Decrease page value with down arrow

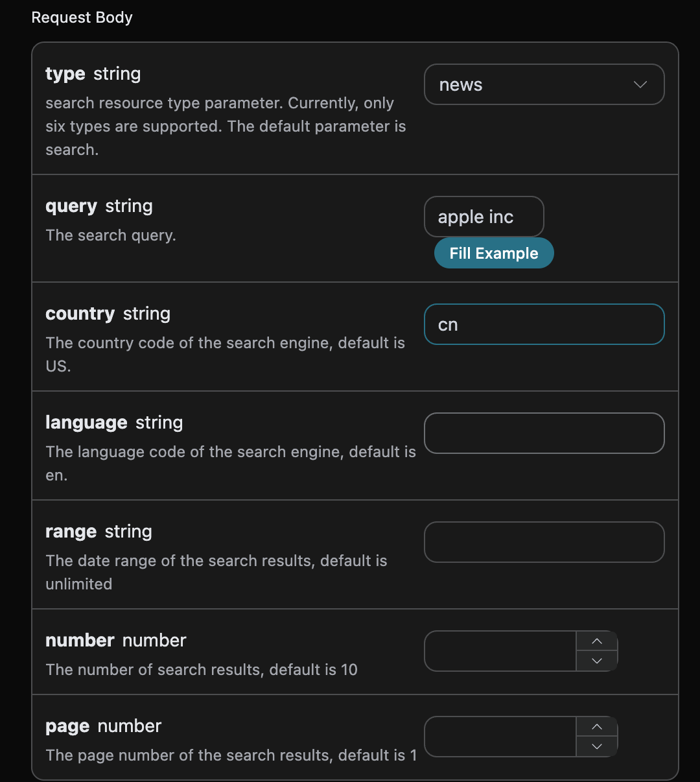click(597, 746)
